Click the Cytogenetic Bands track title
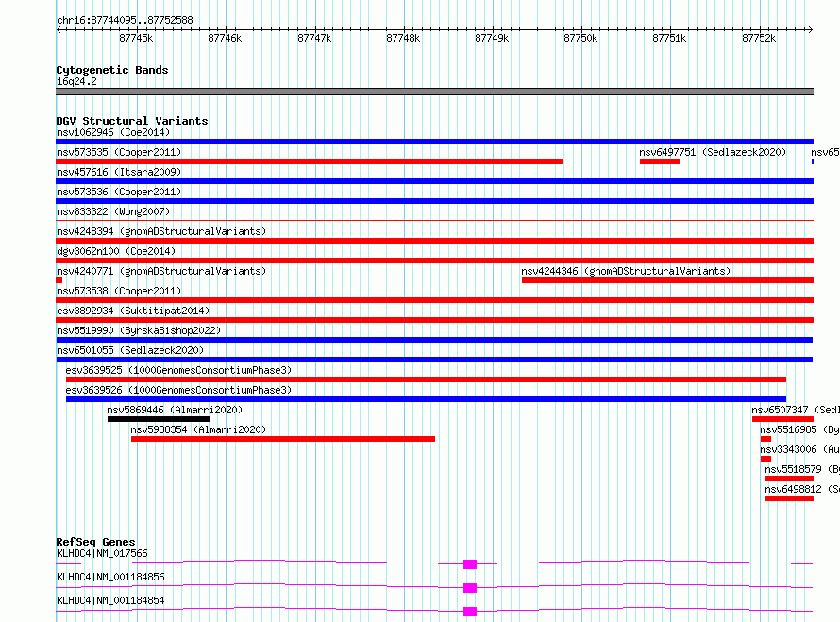Screen dimensions: 840x622 [112, 70]
